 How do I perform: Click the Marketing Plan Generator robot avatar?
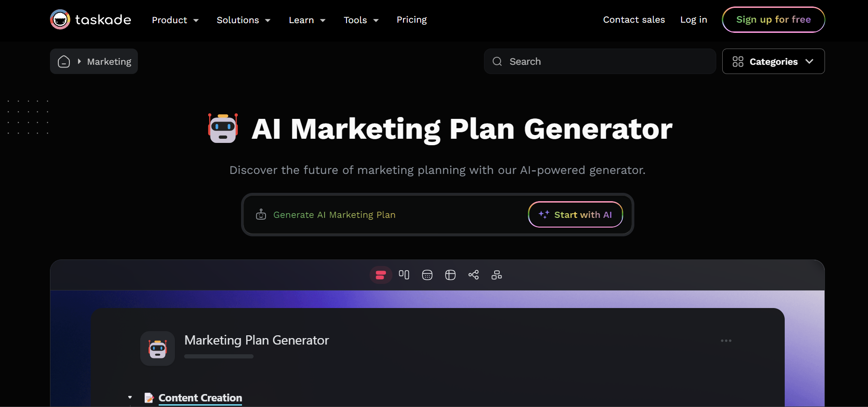coord(158,348)
